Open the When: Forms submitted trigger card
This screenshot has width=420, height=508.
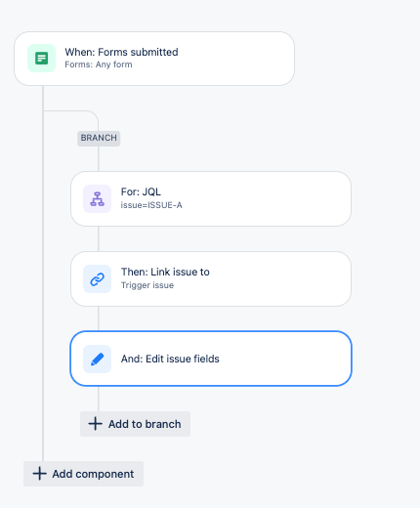click(154, 59)
